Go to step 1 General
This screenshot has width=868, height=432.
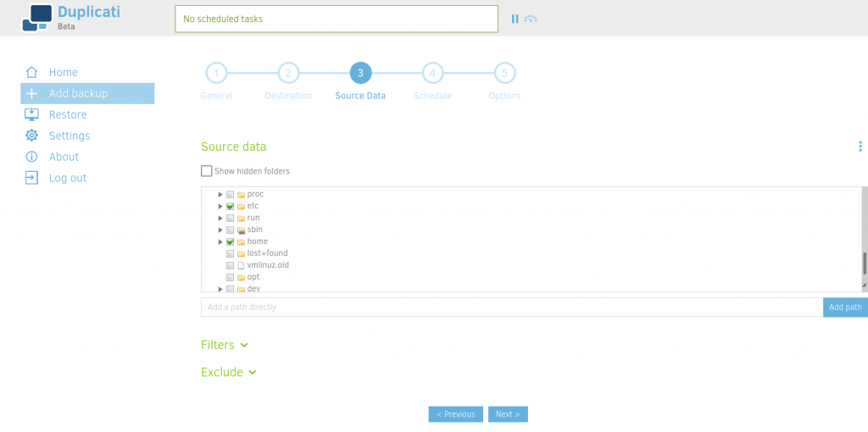(216, 73)
